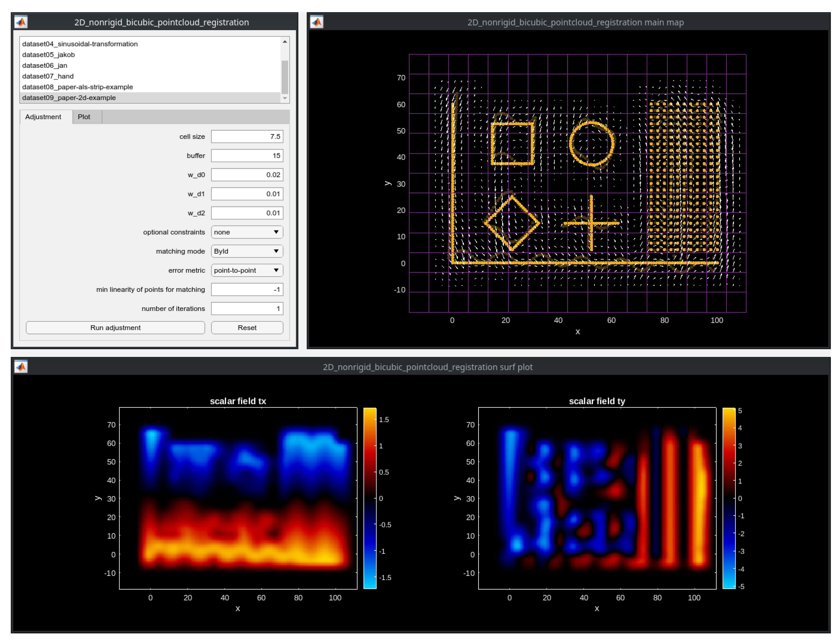Select the Adjustment tab

(43, 117)
